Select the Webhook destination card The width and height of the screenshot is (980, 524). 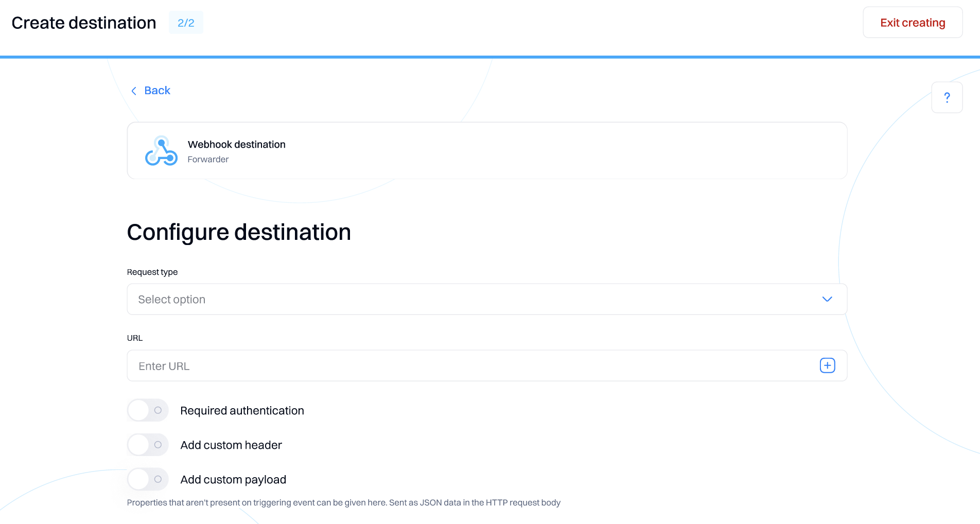(487, 150)
